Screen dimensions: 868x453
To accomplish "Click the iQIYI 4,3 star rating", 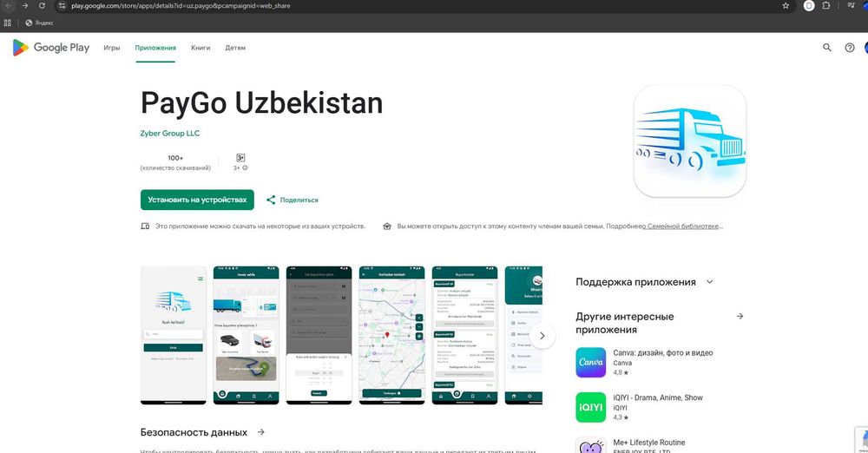I will coord(621,417).
